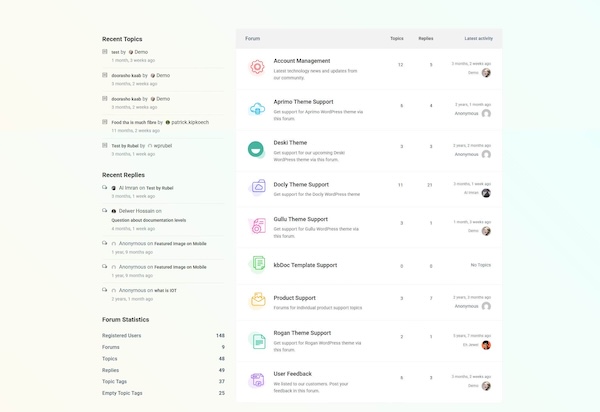Click topic icon beside 'Food tha is much fibre'

pyautogui.click(x=104, y=122)
